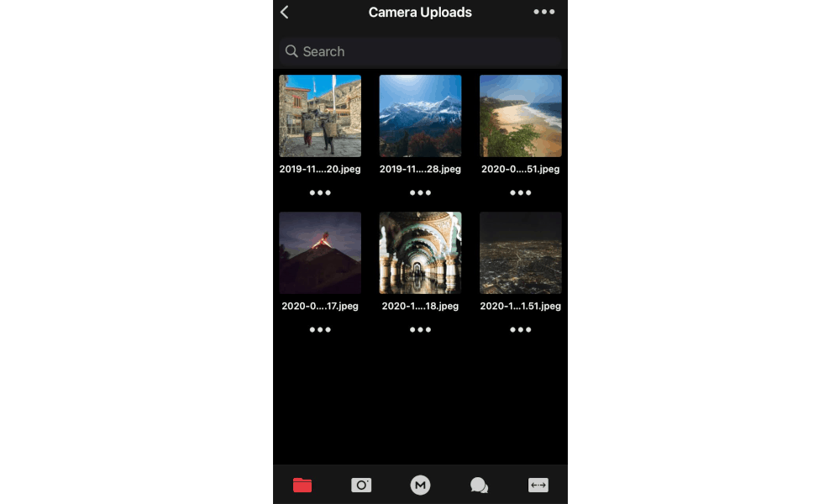Show actions for 2020-0....51.jpeg
This screenshot has height=504, width=840.
click(x=521, y=192)
